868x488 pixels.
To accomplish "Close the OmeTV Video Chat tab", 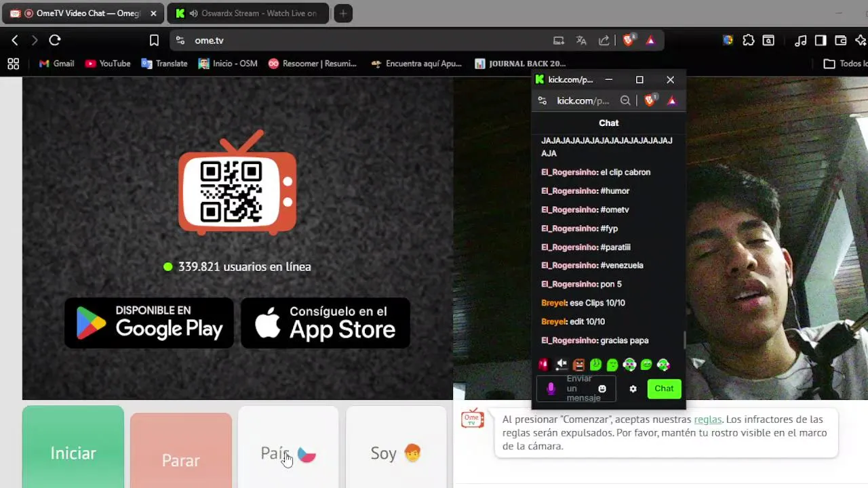I will pyautogui.click(x=153, y=14).
